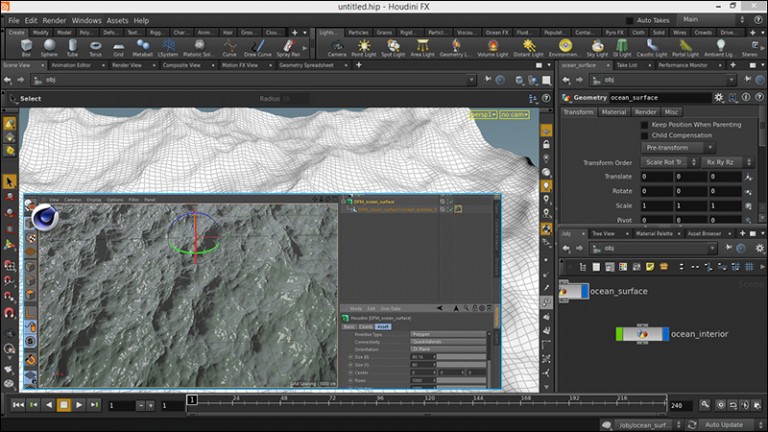Switch to the Geometry Spreadsheet tab
This screenshot has width=768, height=432.
click(306, 65)
